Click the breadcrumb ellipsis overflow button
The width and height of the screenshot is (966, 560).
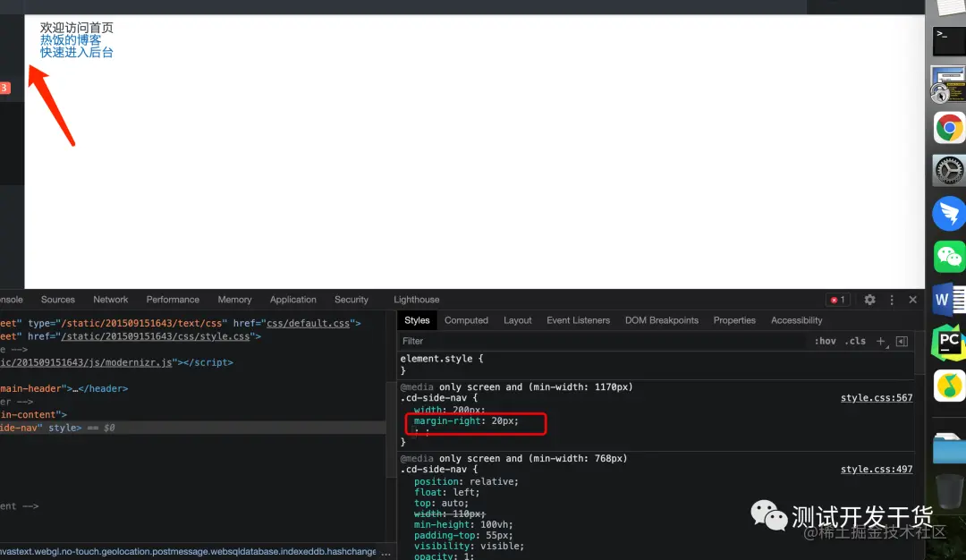(x=386, y=552)
